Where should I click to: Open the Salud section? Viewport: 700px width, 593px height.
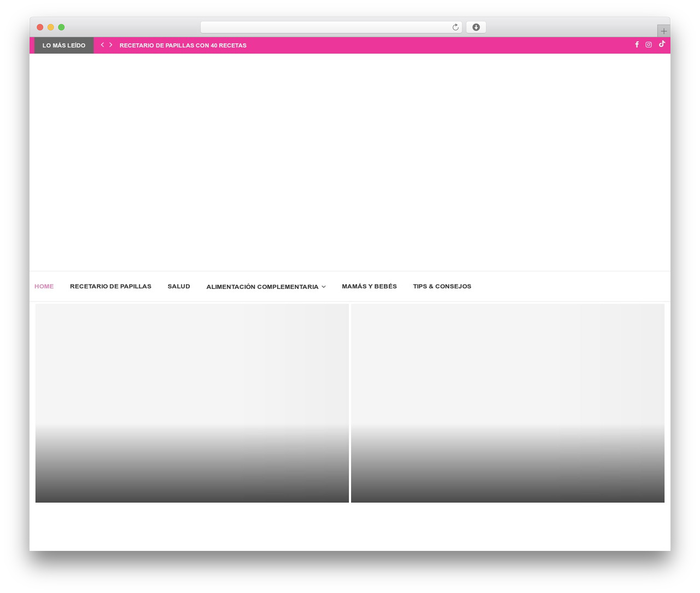(x=179, y=286)
